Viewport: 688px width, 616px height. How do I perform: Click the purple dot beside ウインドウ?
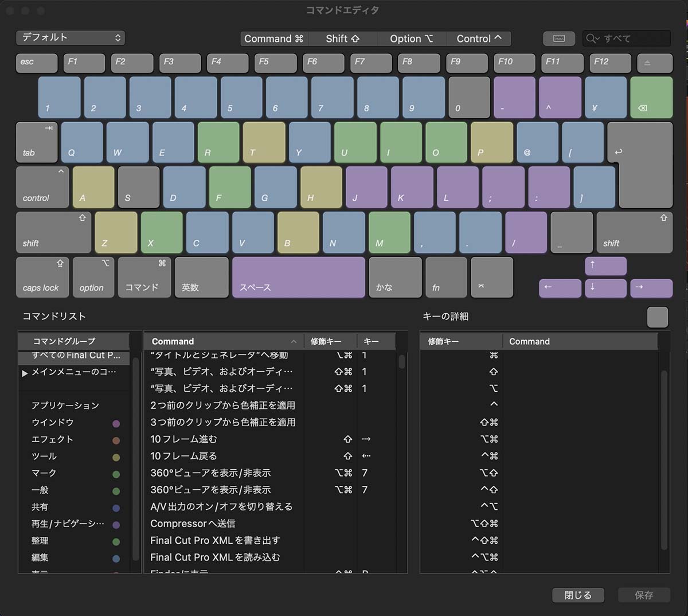[116, 424]
